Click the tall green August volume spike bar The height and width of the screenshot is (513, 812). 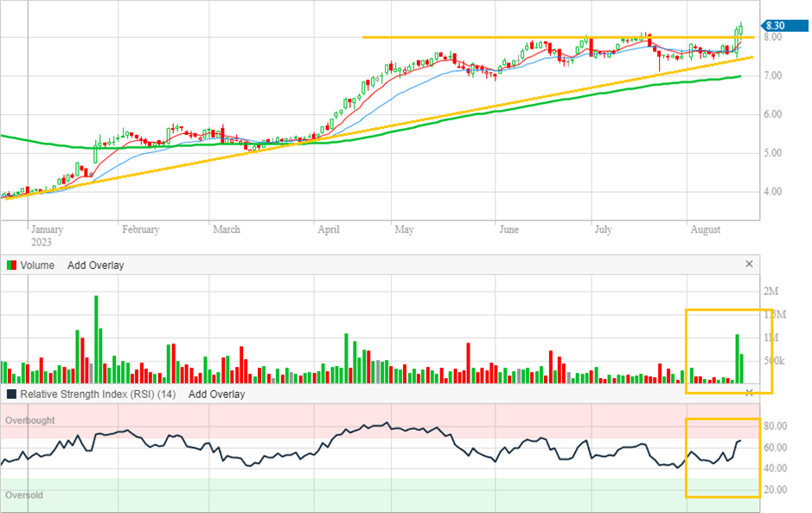[738, 358]
